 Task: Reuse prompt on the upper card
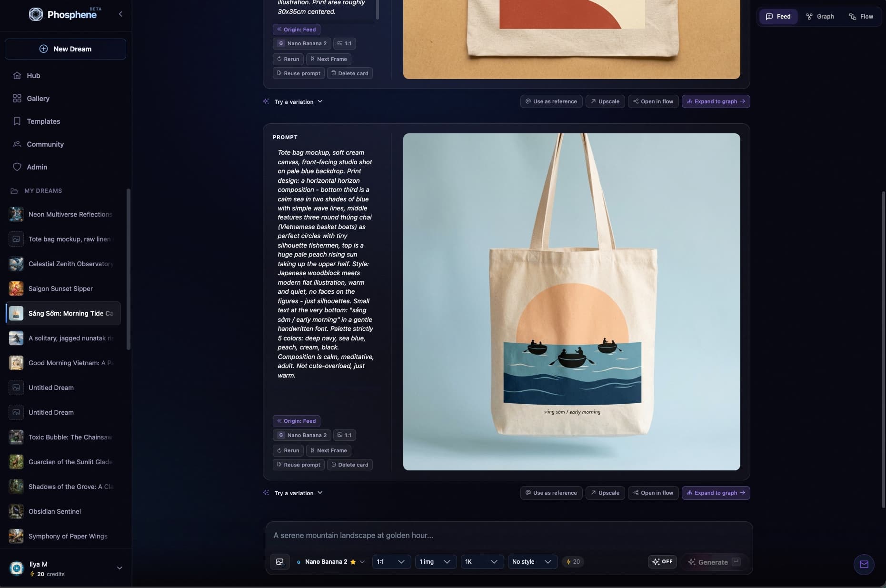click(x=299, y=73)
